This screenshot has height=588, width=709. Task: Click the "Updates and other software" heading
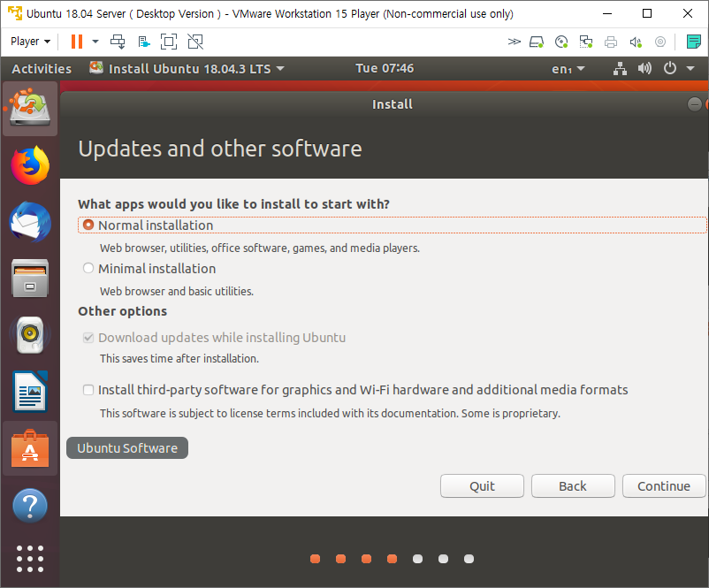tap(220, 149)
